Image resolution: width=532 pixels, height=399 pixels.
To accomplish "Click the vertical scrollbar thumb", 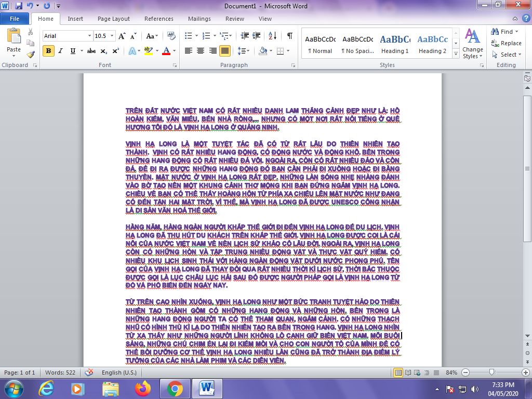I will 527,169.
